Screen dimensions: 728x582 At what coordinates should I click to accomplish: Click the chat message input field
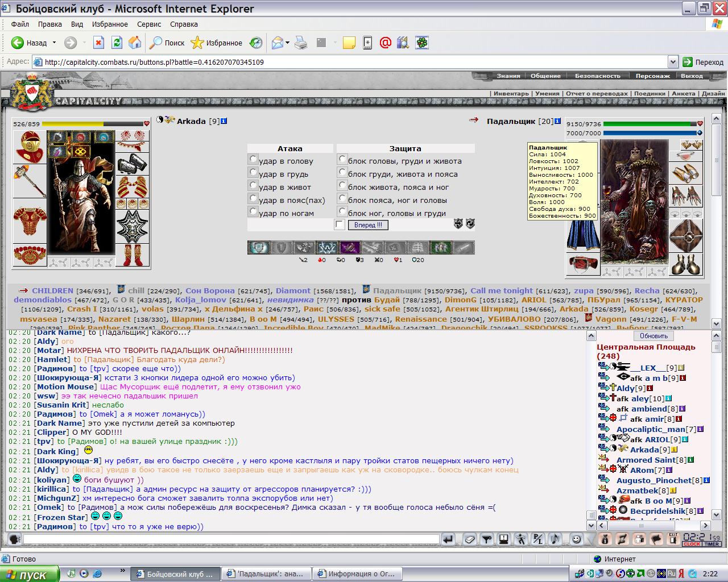click(231, 539)
